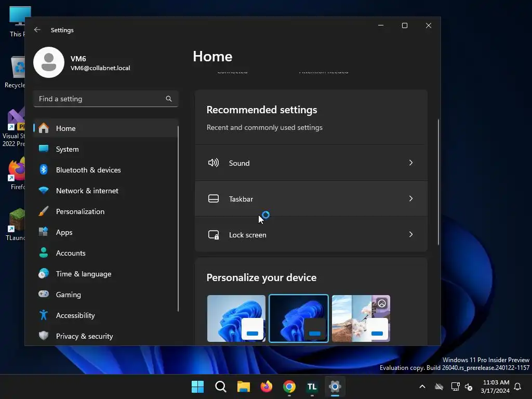
Task: Launch Firefox from the taskbar
Action: (x=267, y=387)
